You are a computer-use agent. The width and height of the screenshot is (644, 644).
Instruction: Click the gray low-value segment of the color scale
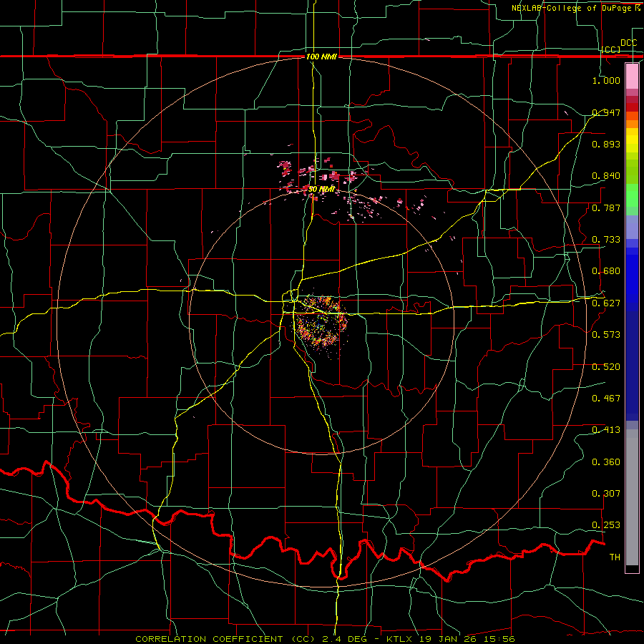click(632, 497)
